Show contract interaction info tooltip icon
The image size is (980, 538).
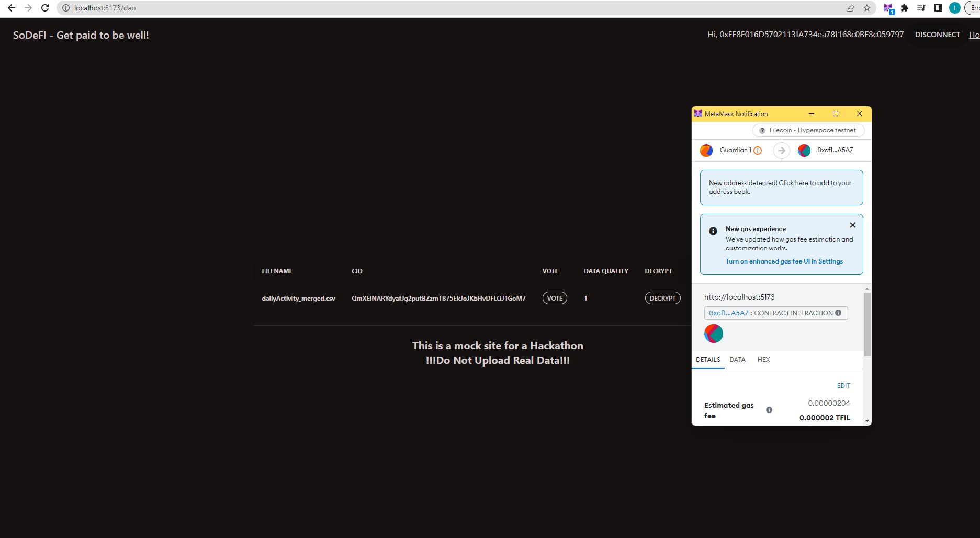point(838,313)
